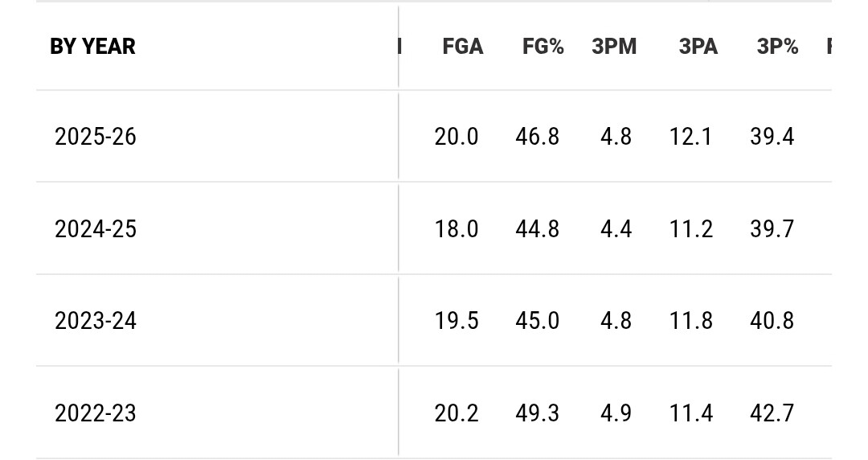
Task: Click the 42.7 3P% value
Action: point(772,413)
